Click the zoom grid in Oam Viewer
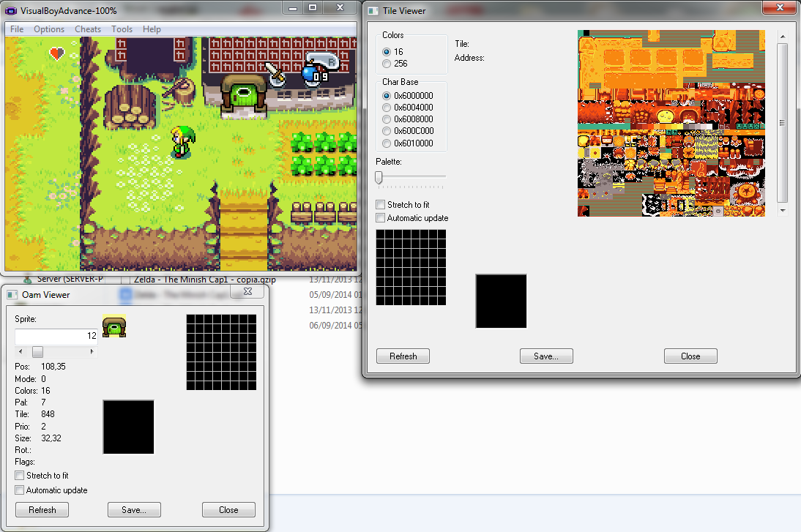 [221, 352]
